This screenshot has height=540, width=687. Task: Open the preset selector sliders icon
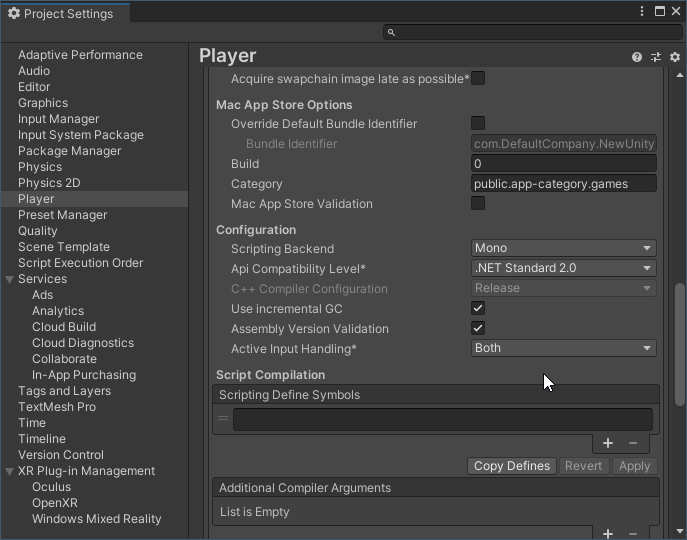point(656,57)
